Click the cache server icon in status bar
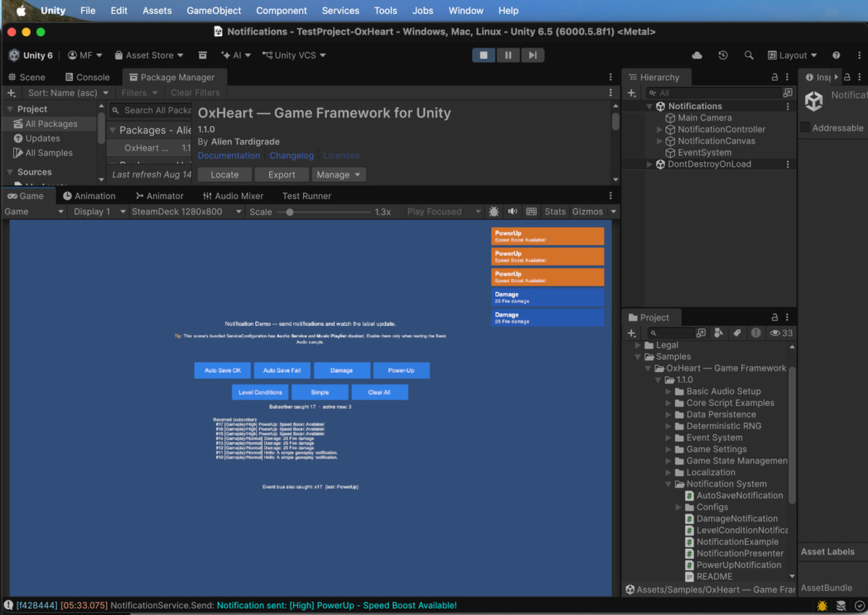868x615 pixels. pos(841,606)
